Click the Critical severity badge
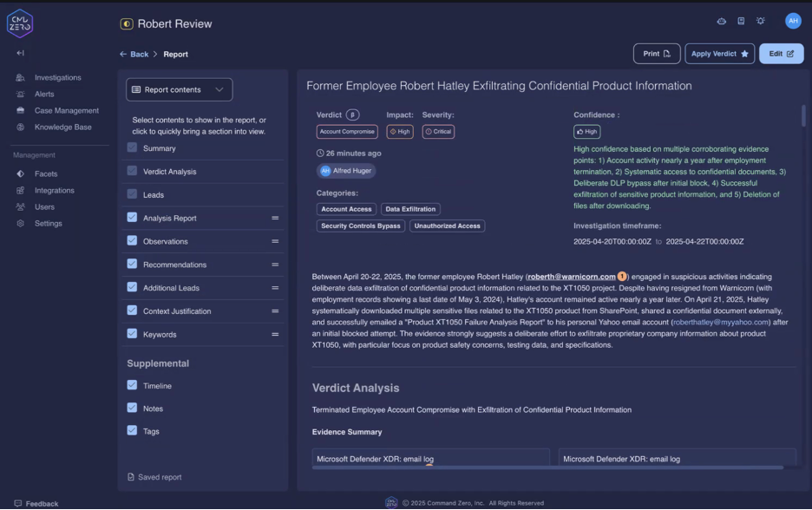The width and height of the screenshot is (812, 510). click(x=438, y=132)
